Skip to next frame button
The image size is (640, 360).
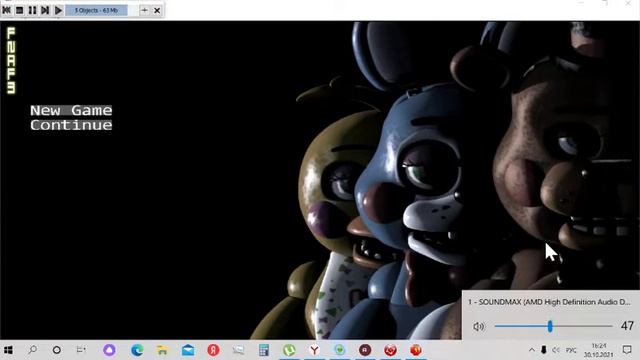pyautogui.click(x=45, y=10)
